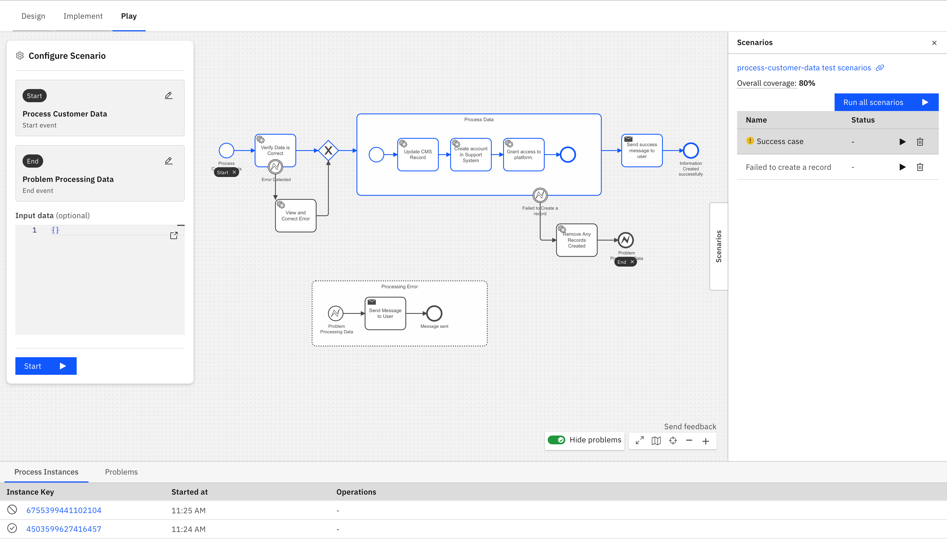947x560 pixels.
Task: Open input data editor in popout
Action: (174, 235)
